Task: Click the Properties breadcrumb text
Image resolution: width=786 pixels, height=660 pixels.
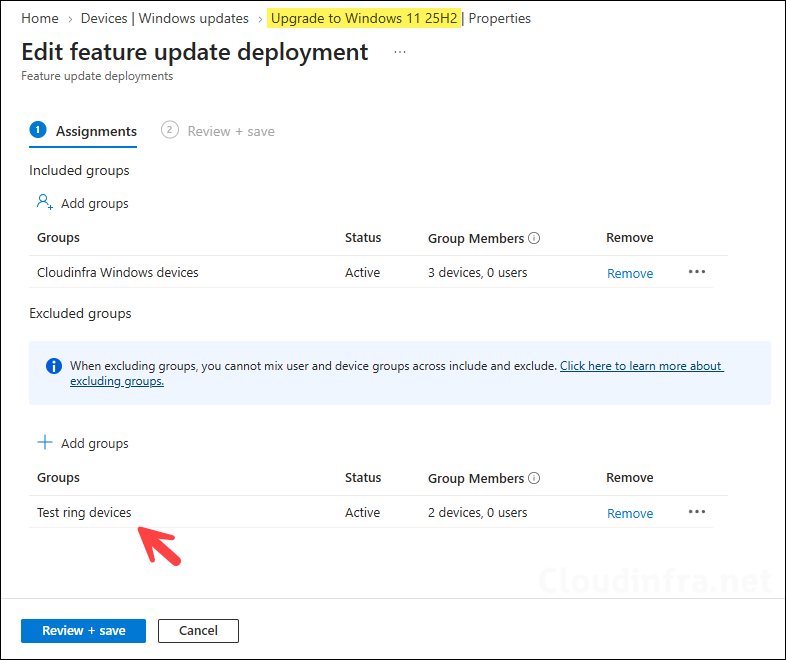Action: [499, 19]
